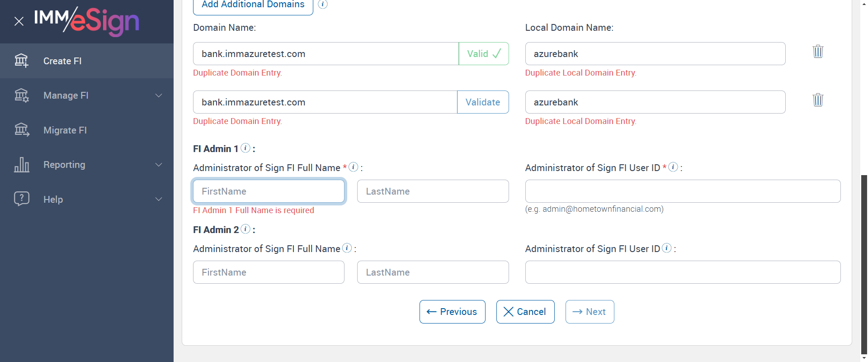Click info icon next to FI Admin 1
The height and width of the screenshot is (362, 868).
[245, 148]
